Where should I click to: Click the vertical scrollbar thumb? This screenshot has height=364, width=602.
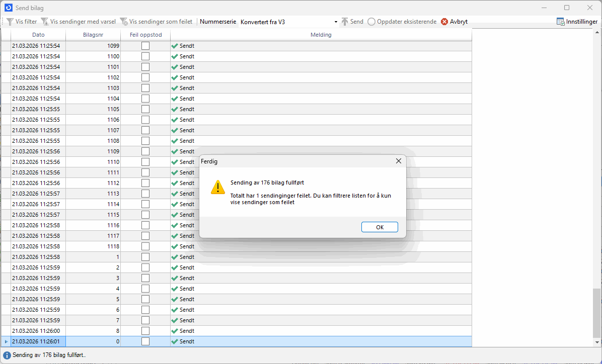(596, 313)
